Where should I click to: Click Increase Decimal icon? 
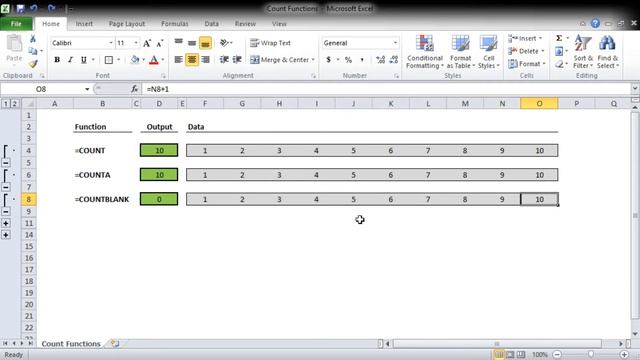click(x=380, y=60)
